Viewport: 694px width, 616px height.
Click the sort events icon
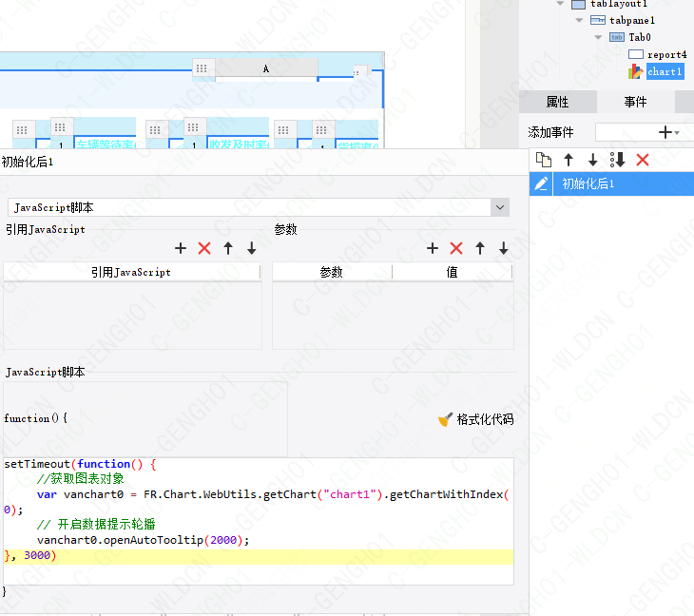pos(617,160)
